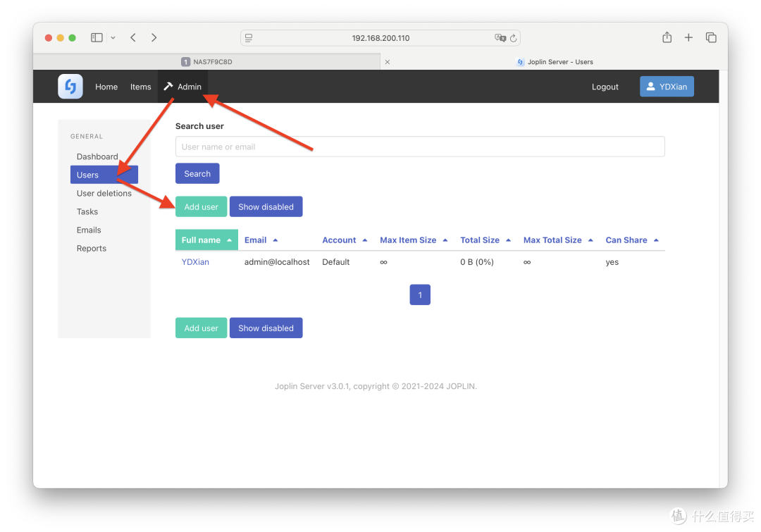
Task: Open a new tab with plus icon
Action: [x=688, y=37]
